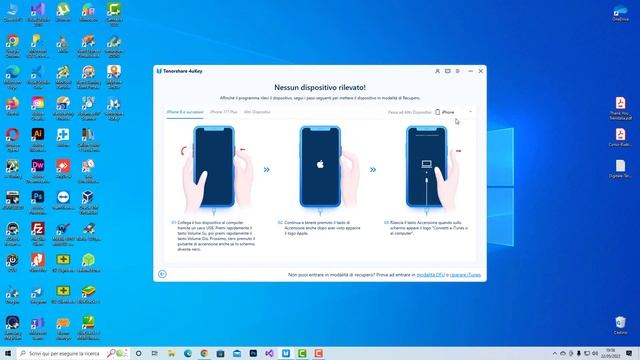Open the blank document file on desktop

(620, 169)
